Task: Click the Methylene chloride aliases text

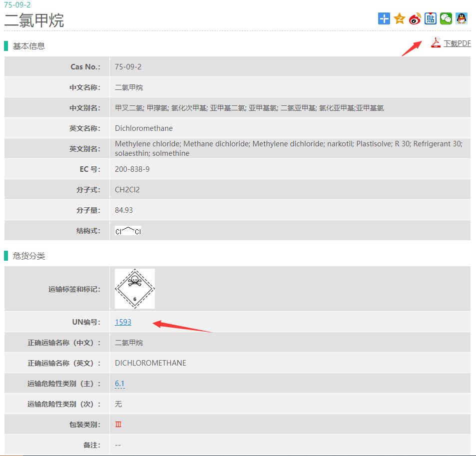Action: tap(288, 148)
